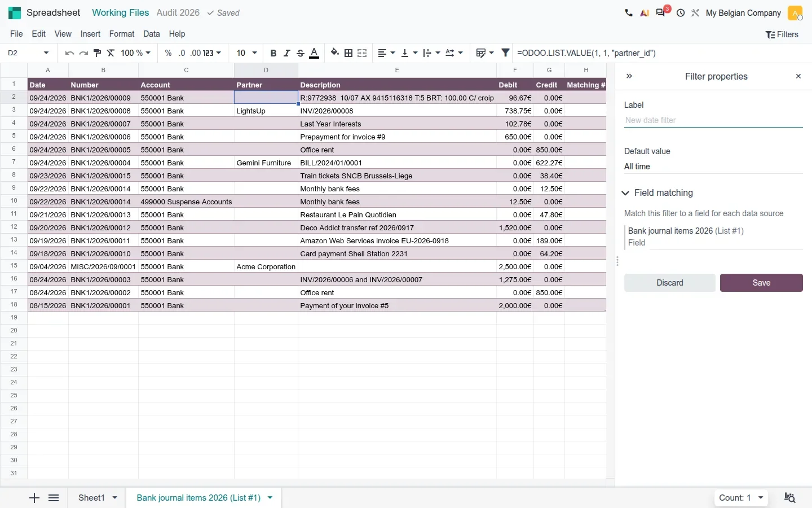Click the Merge cells icon

click(x=362, y=53)
